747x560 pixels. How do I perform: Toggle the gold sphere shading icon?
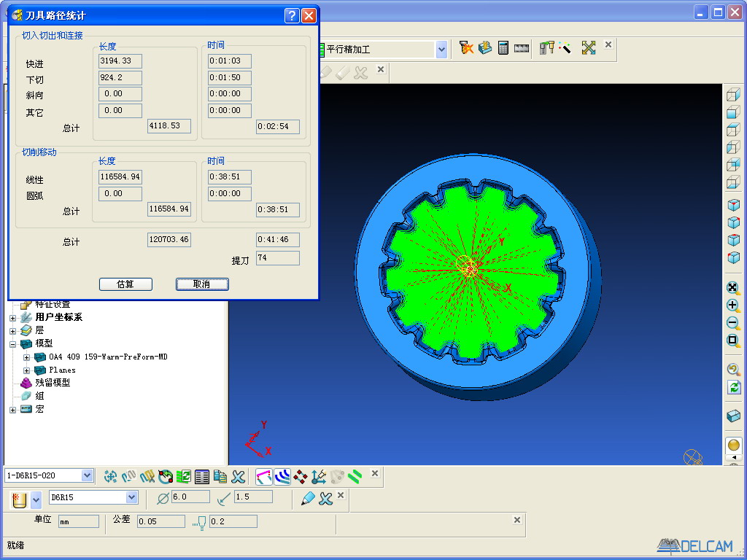734,446
